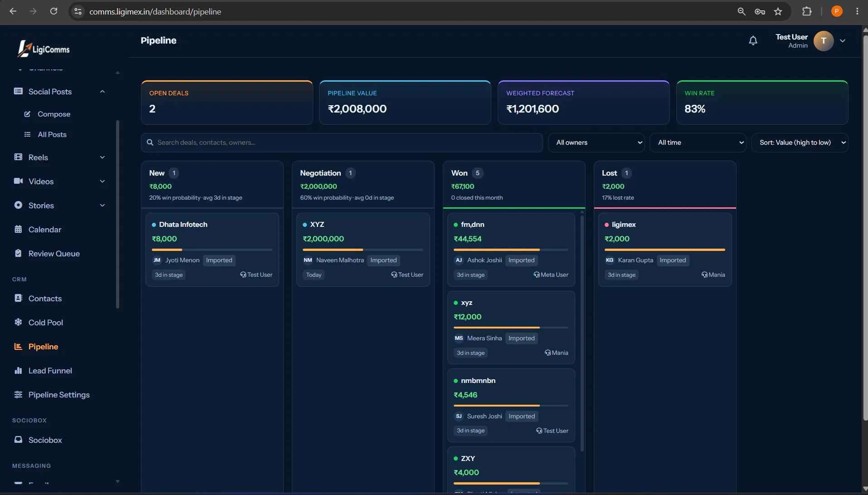Open the All time dropdown
The image size is (868, 495).
point(698,142)
